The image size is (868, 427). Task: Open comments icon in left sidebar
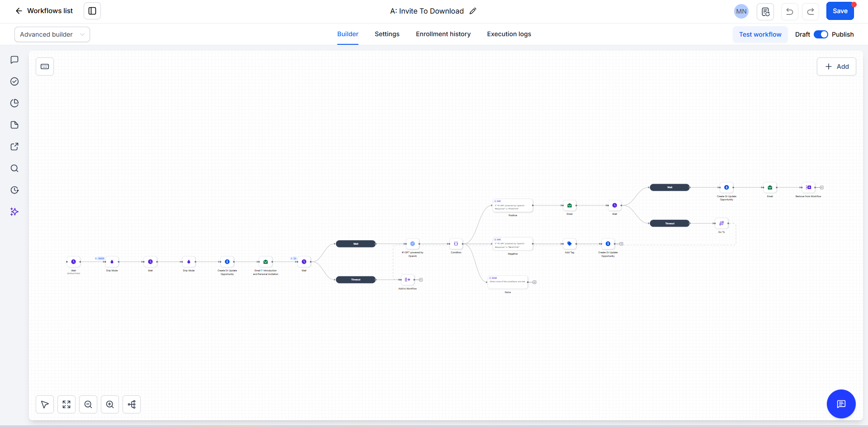(14, 60)
